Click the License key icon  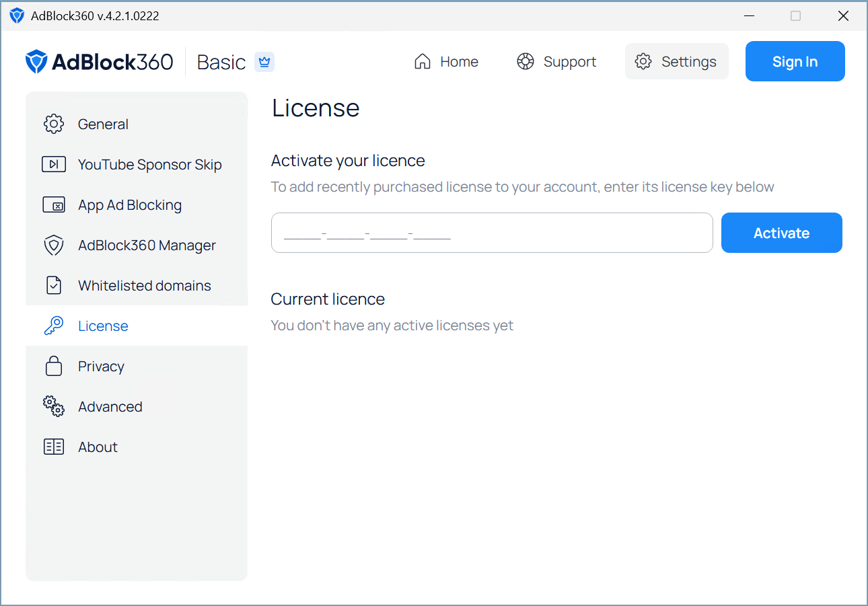point(54,326)
